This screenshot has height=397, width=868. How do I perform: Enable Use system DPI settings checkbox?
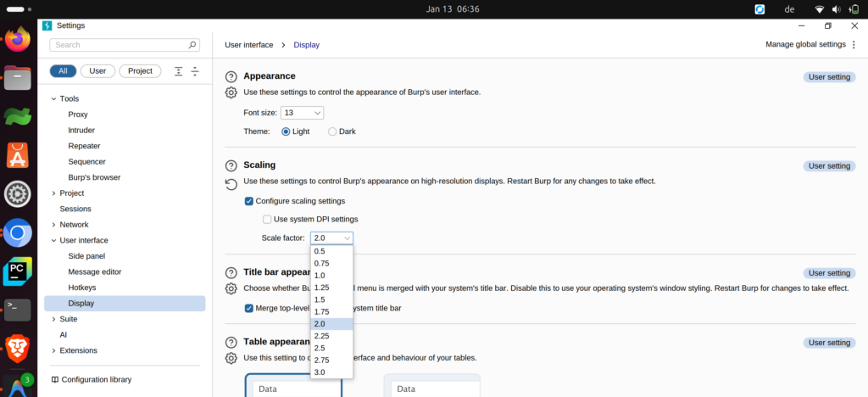pos(267,219)
